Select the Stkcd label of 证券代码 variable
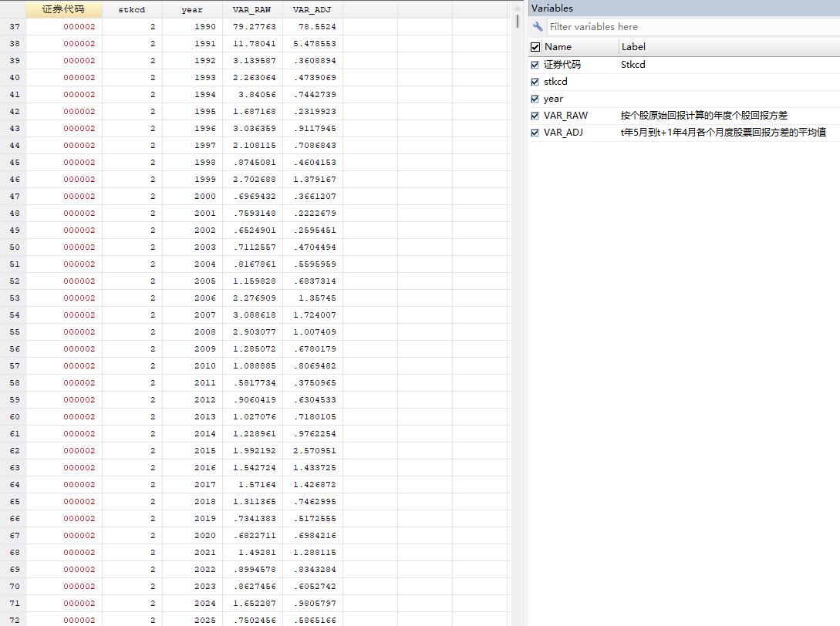This screenshot has width=840, height=626. pos(633,65)
